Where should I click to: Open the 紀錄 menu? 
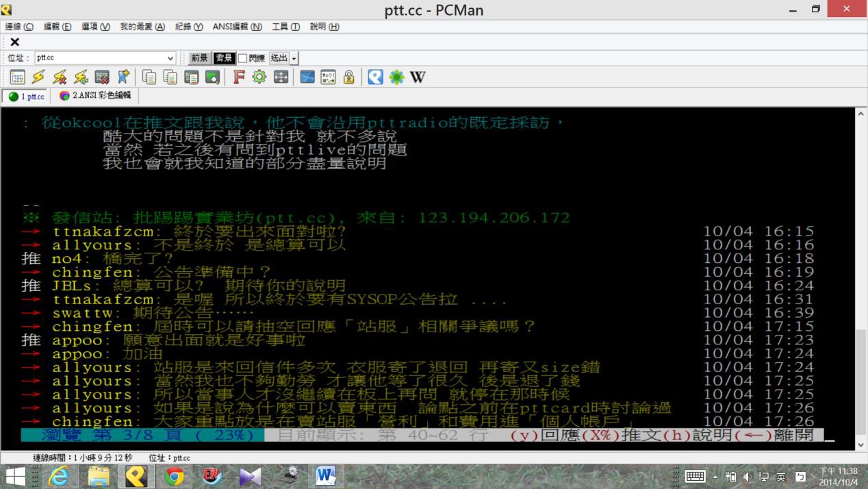(189, 27)
